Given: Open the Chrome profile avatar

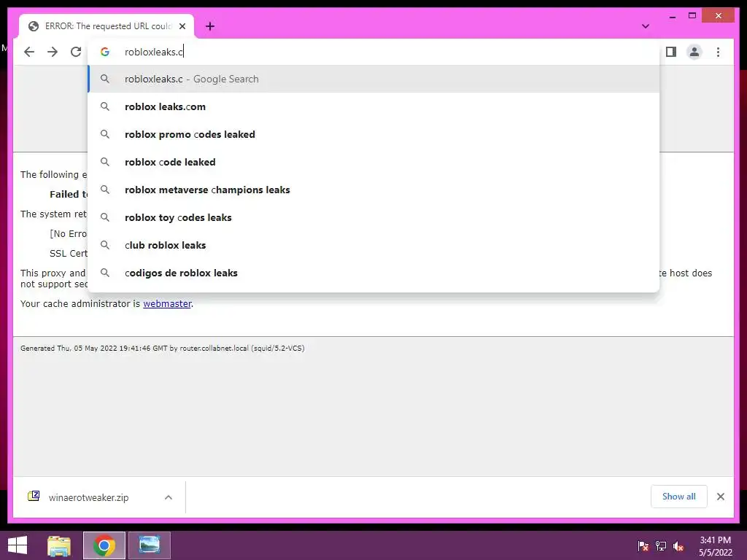Looking at the screenshot, I should click(694, 52).
